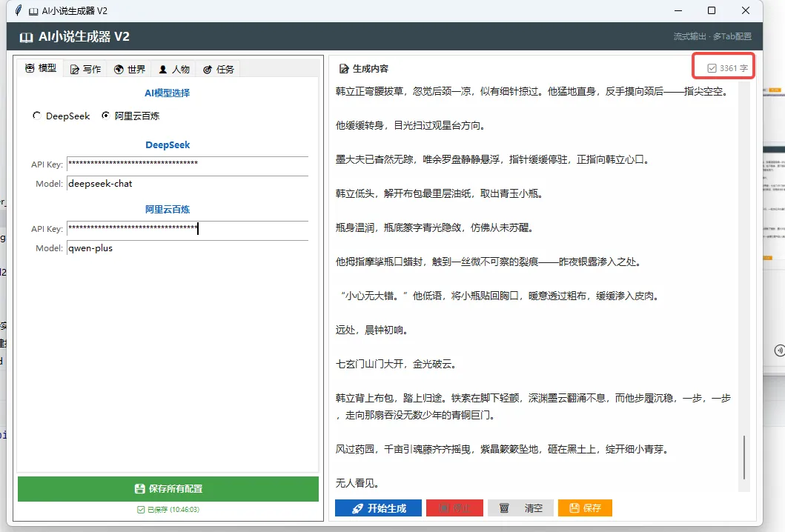Click the qwen-plus Model field
Image resolution: width=785 pixels, height=532 pixels.
[188, 248]
